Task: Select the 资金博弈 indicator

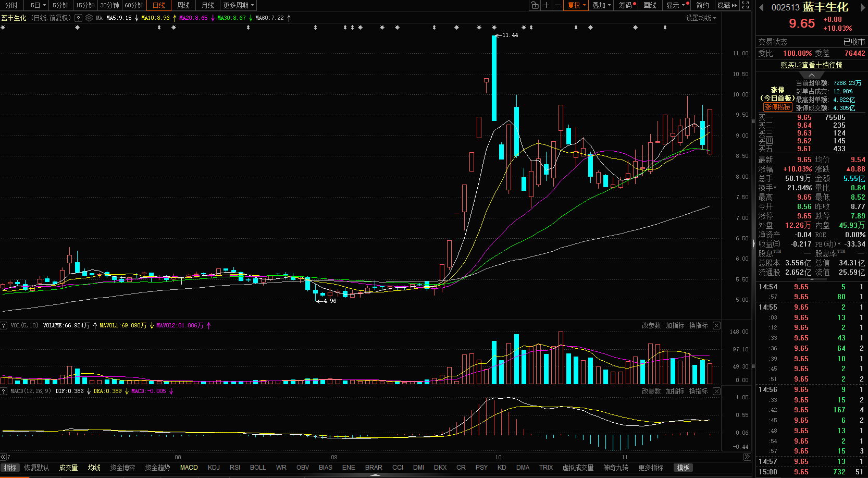Action: point(122,468)
